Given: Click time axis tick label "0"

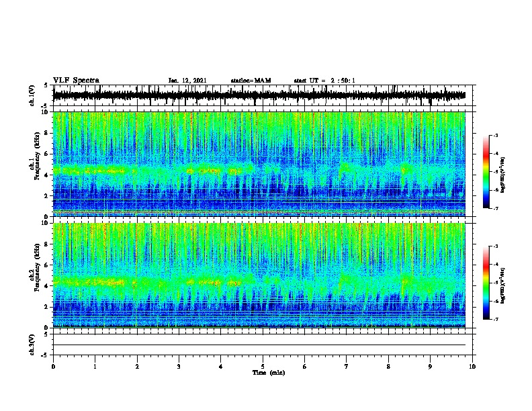Looking at the screenshot, I should [53, 367].
